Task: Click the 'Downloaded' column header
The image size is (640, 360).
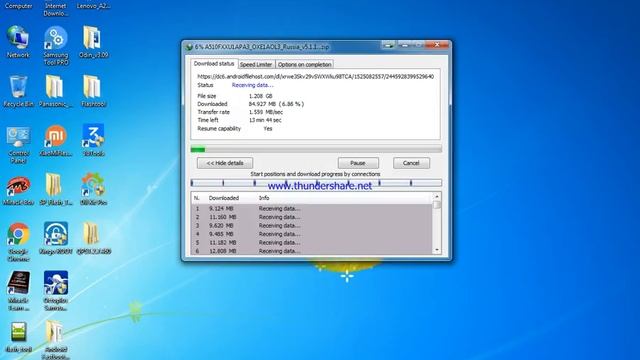Action: pyautogui.click(x=224, y=198)
